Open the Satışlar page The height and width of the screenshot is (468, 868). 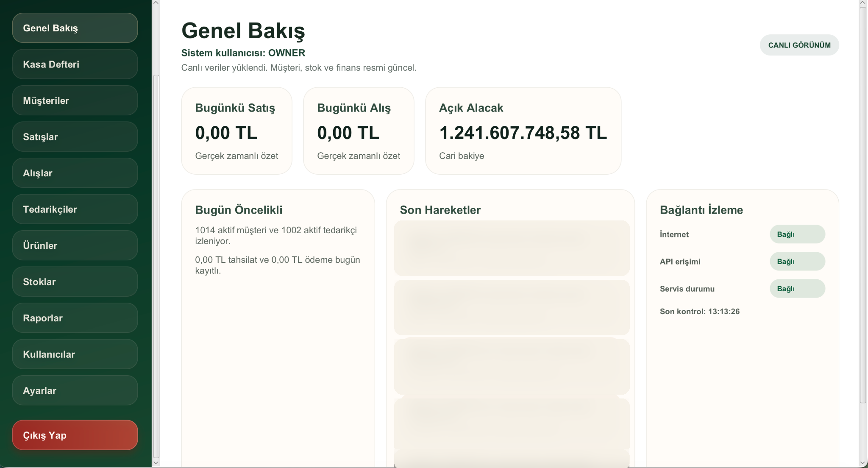[x=75, y=136]
